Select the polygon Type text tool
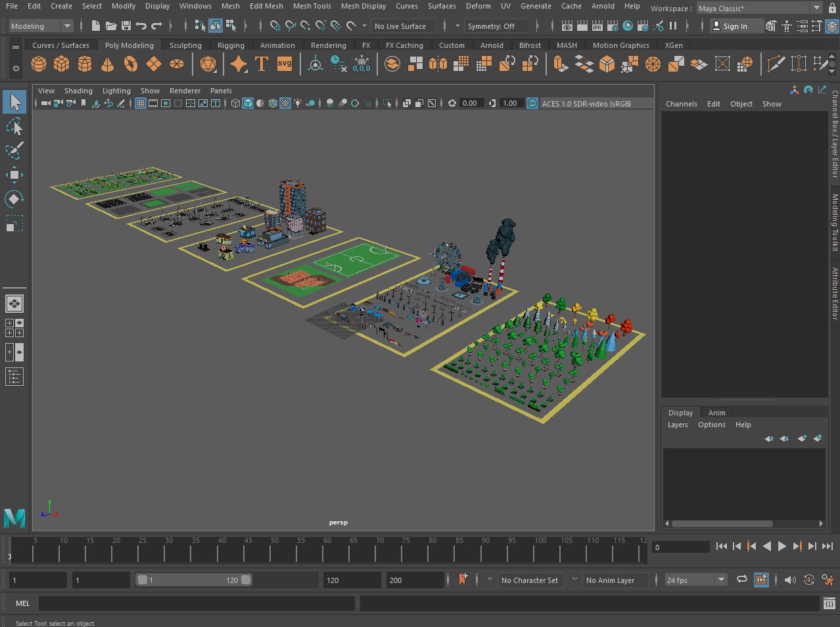The image size is (840, 627). 262,64
